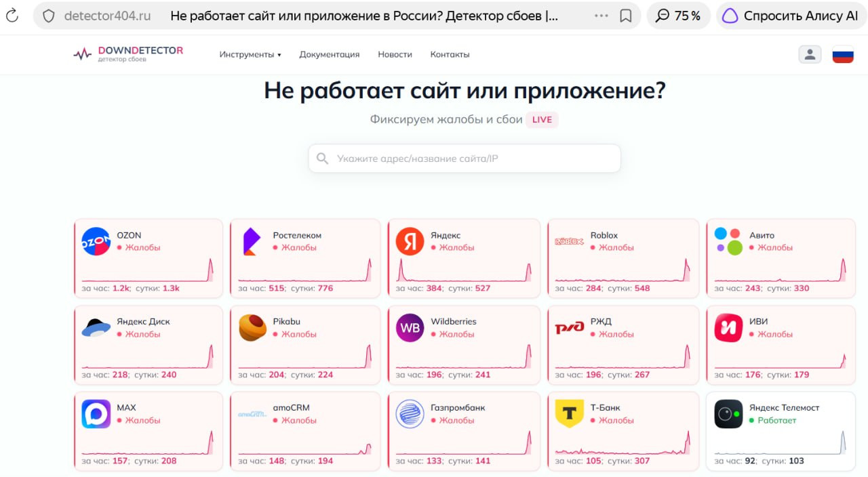The image size is (868, 477).
Task: Open the Новости menu item
Action: click(x=395, y=54)
